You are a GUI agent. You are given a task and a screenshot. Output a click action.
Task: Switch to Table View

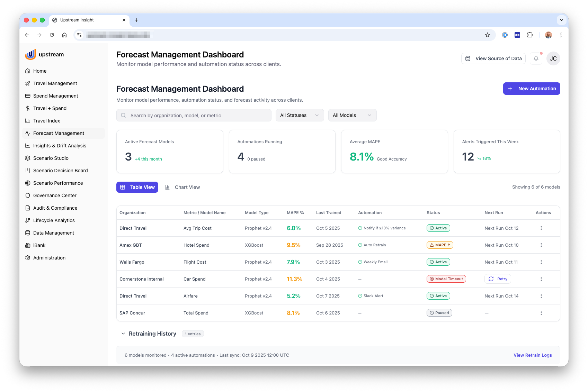pyautogui.click(x=137, y=187)
